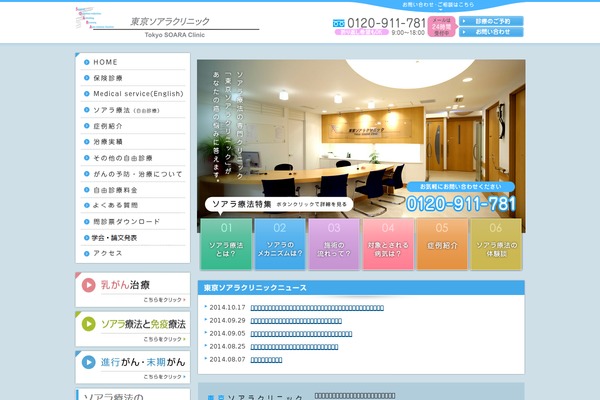
Task: Open アクセス page from sidebar
Action: [x=133, y=253]
